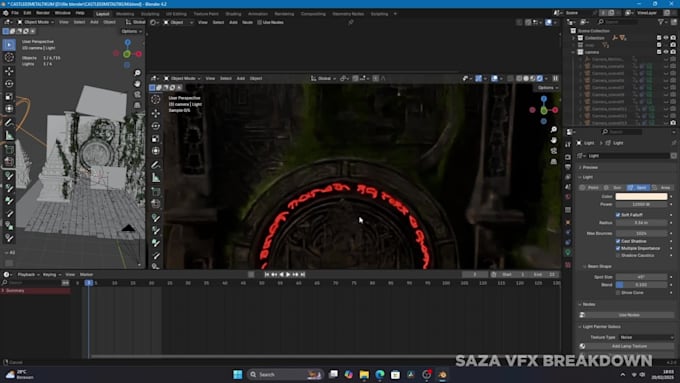The height and width of the screenshot is (383, 680).
Task: Select the Rotate tool in left viewport toolbar
Action: tap(9, 84)
